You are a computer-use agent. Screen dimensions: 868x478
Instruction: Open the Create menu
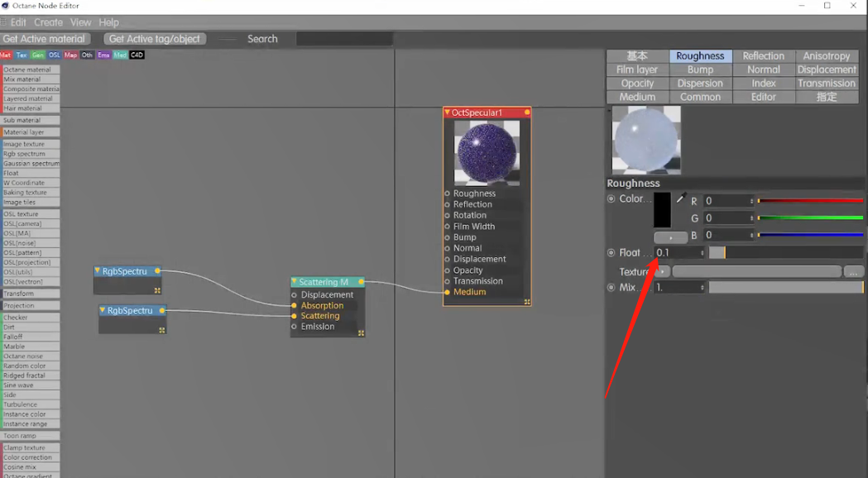(48, 22)
